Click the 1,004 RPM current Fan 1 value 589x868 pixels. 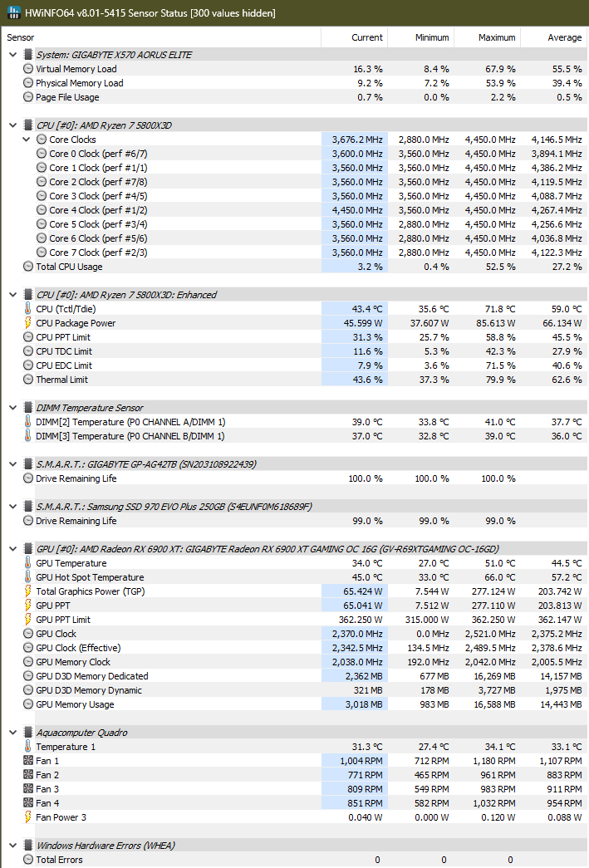tap(361, 761)
